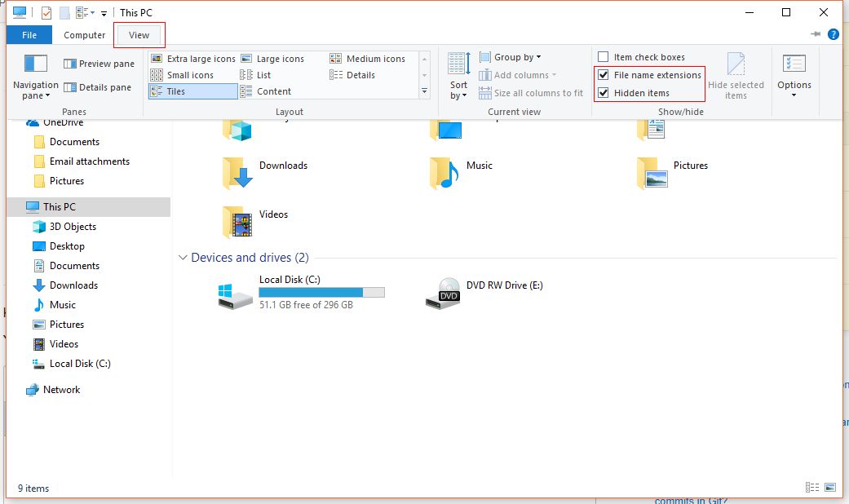Screen dimensions: 849x504
Task: Open Desktop in sidebar
Action: [x=59, y=245]
